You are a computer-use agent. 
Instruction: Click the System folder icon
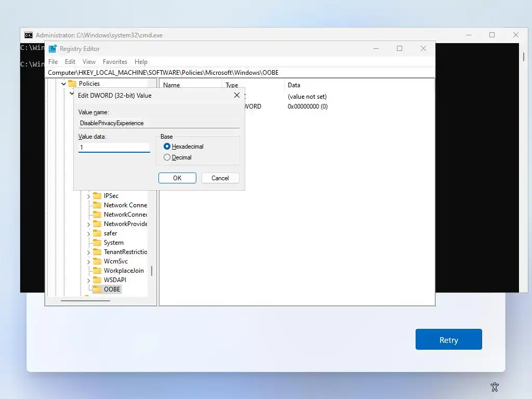pos(97,243)
